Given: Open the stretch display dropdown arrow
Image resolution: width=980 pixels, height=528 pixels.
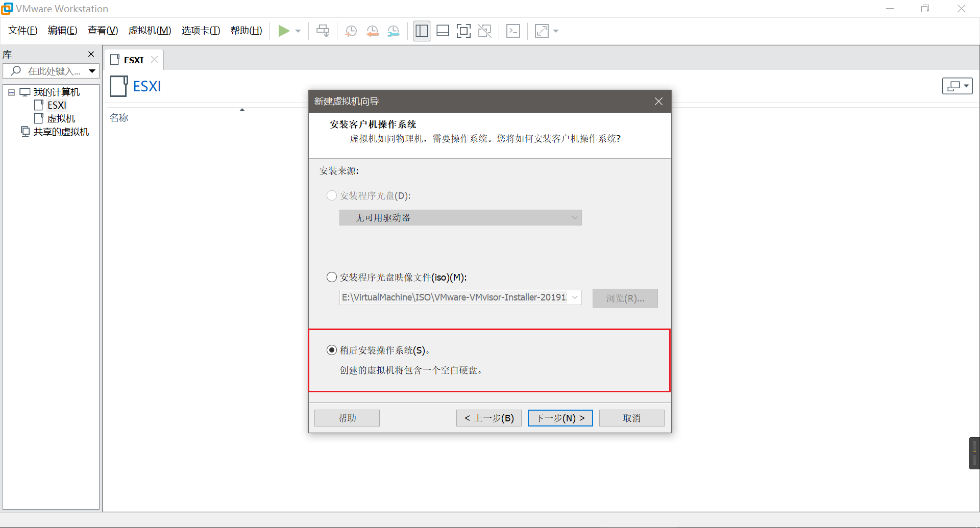Looking at the screenshot, I should 556,31.
